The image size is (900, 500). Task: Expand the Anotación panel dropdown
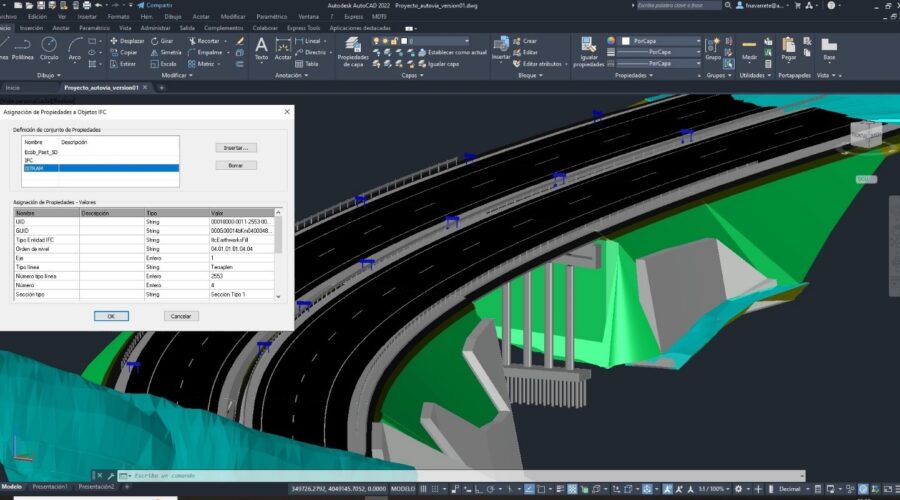pos(292,75)
